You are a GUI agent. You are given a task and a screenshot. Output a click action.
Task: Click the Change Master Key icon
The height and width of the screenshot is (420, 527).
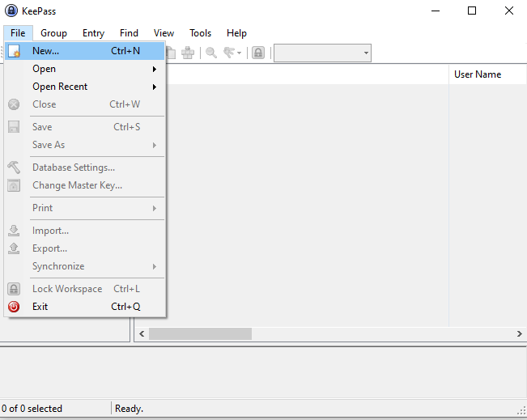coord(14,185)
